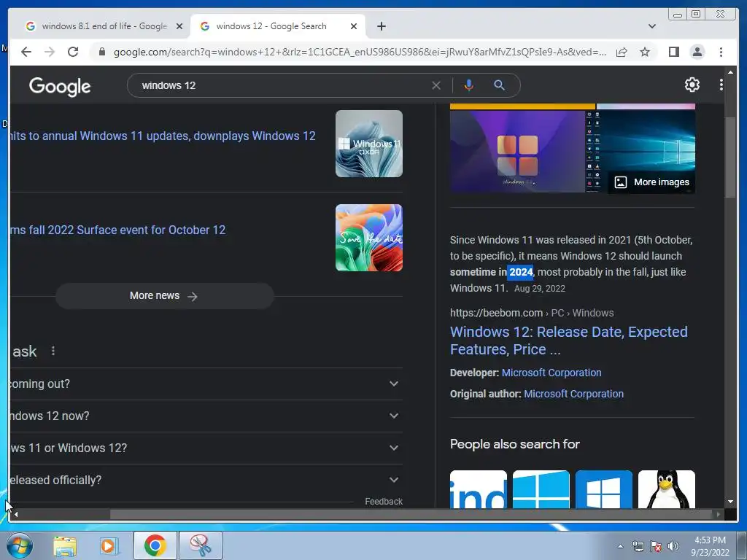Start voice search with microphone icon

(469, 85)
